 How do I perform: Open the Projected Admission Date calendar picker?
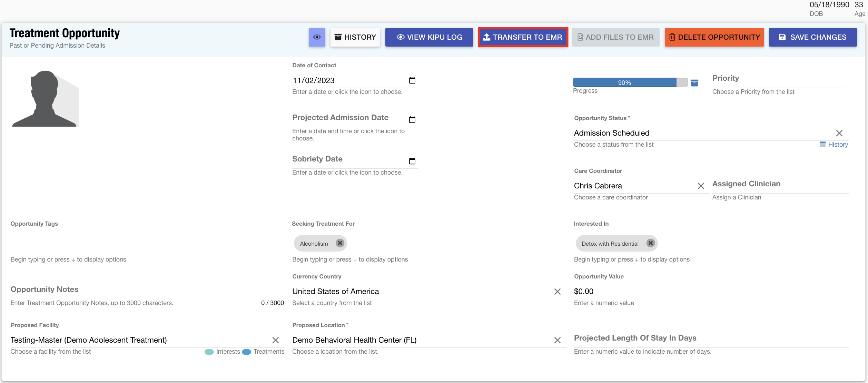(412, 119)
